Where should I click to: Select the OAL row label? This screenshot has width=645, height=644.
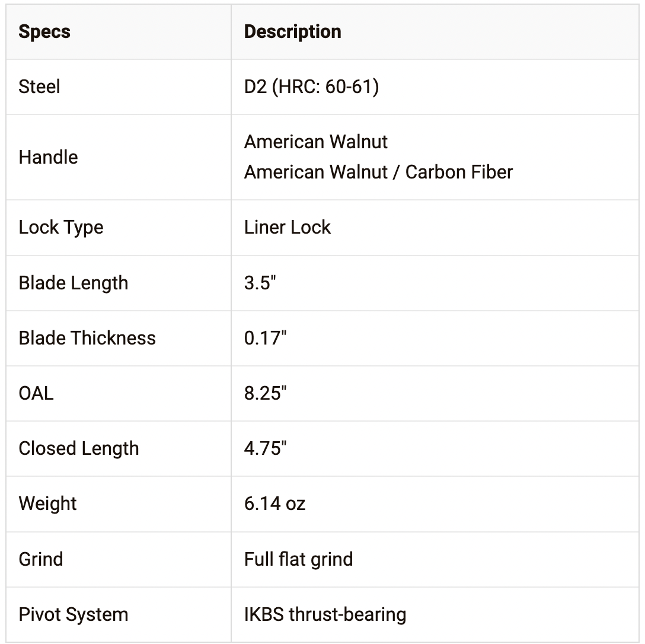click(36, 393)
